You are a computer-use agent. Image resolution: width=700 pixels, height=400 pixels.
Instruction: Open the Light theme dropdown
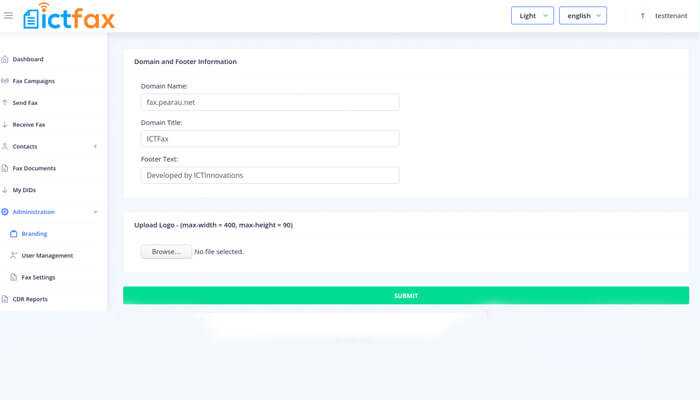click(532, 16)
